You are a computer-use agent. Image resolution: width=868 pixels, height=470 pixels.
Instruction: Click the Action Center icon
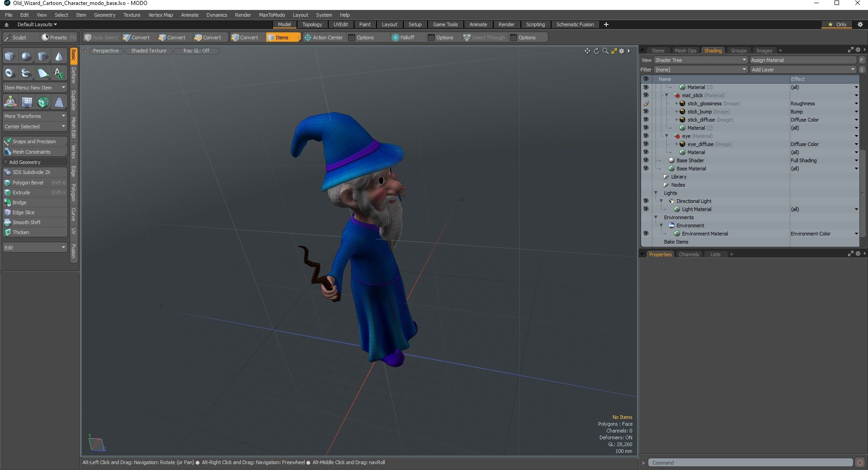click(x=308, y=38)
